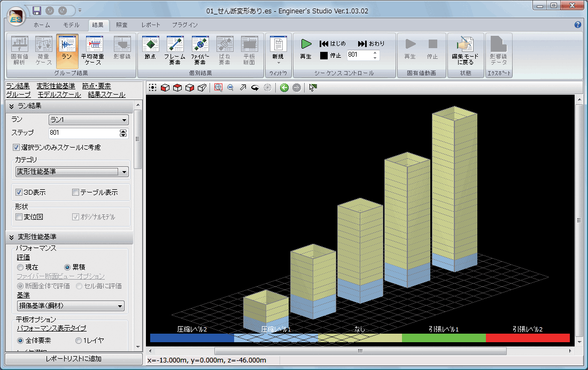Screen dimensions: 588x370
Task: Open the ラン dropdown showing ラン1
Action: [88, 120]
